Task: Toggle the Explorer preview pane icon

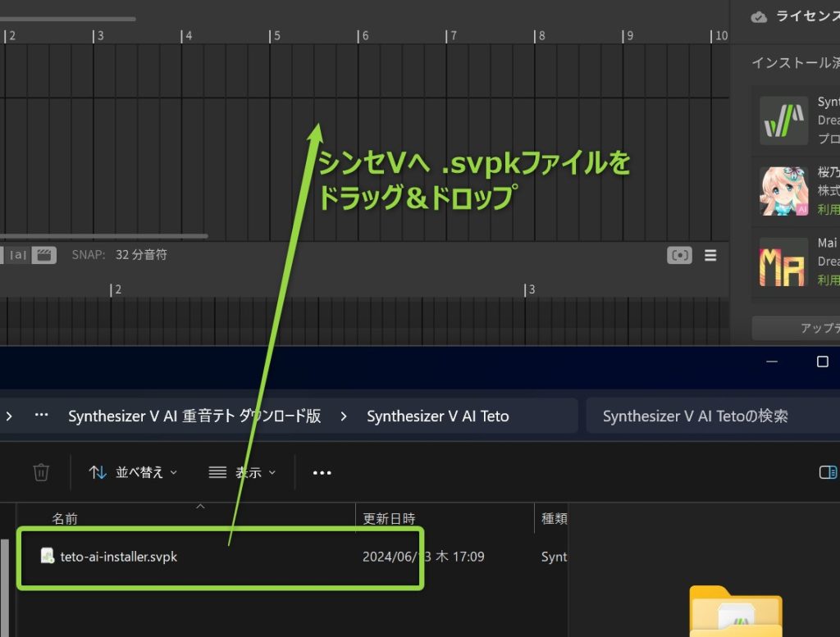Action: click(828, 472)
